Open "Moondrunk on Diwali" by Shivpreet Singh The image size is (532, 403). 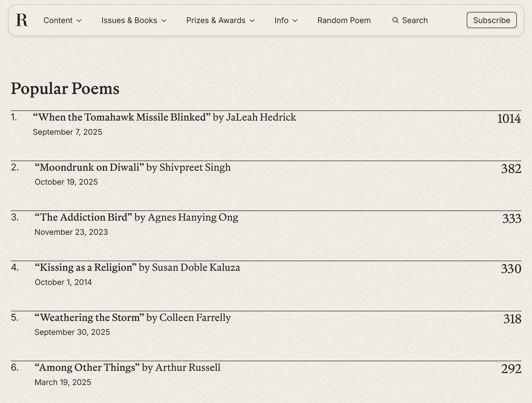point(133,167)
